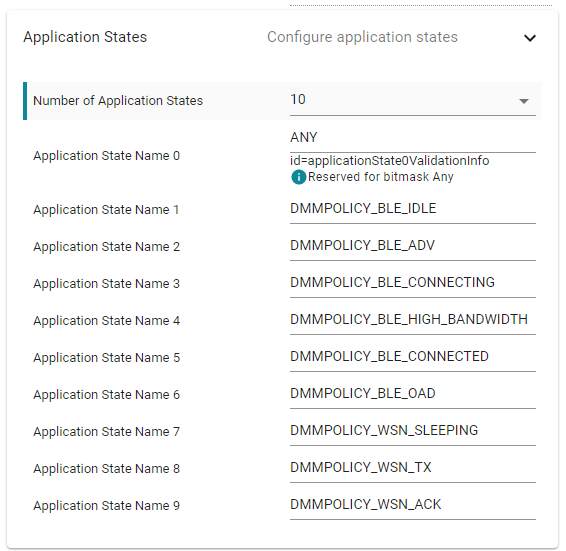Edit the DMMPOLICY_BLE_OAD name field
The image size is (566, 551).
pyautogui.click(x=413, y=394)
